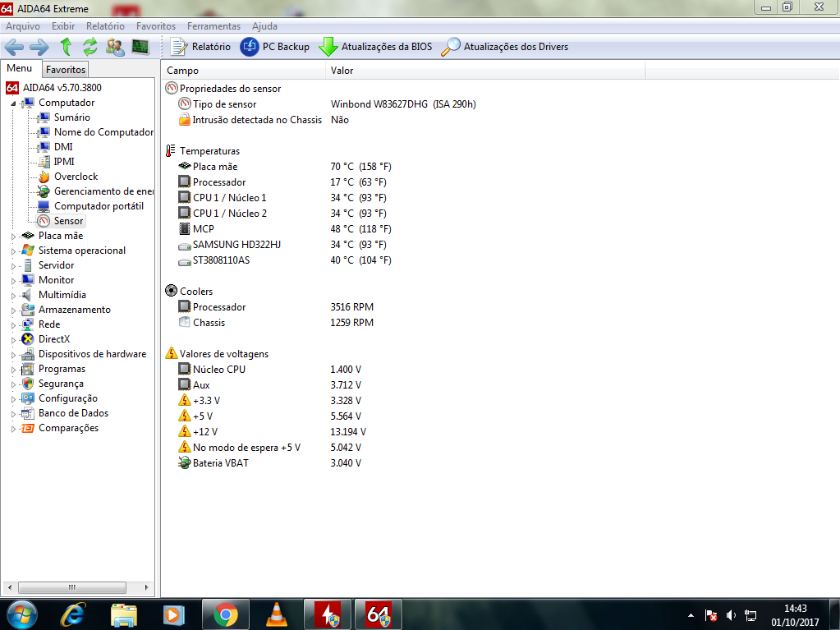
Task: Select AIDA64 v5.70.3800 root node
Action: click(x=62, y=88)
